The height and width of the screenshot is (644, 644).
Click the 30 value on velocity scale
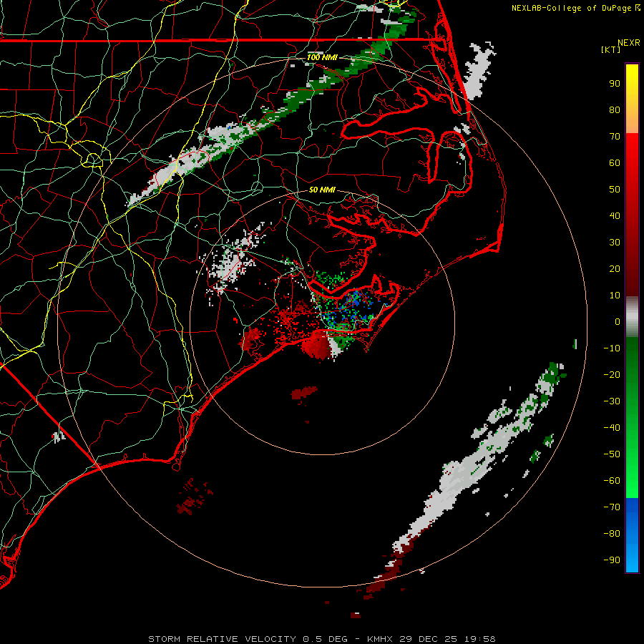point(615,243)
